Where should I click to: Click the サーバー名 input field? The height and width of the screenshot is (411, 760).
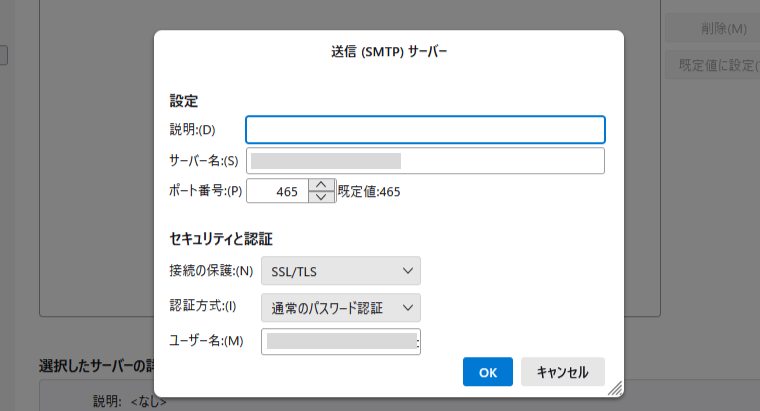pos(425,161)
